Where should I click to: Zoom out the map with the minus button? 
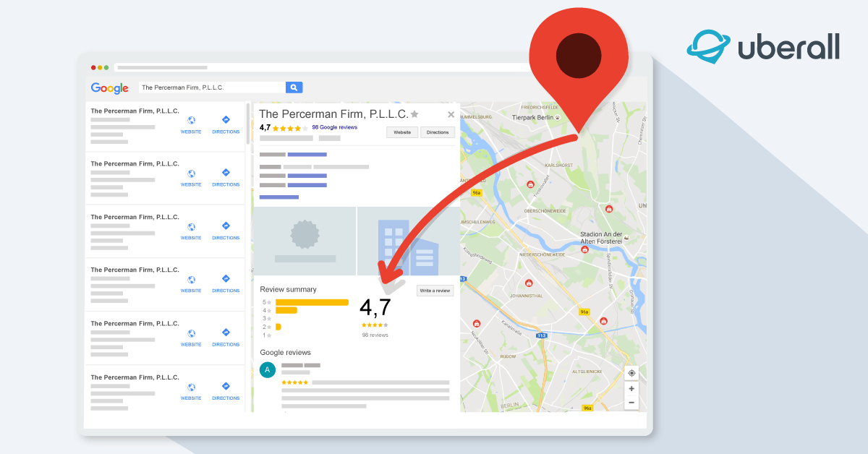631,402
